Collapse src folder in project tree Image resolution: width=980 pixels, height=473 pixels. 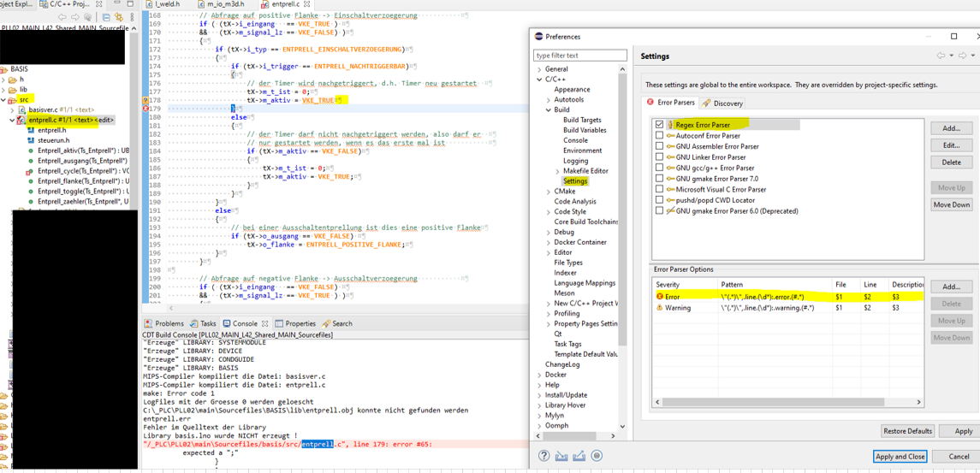point(4,100)
